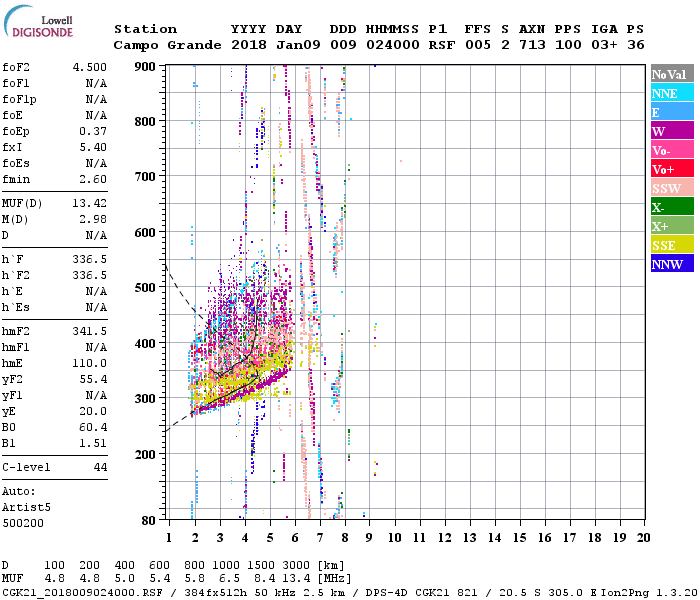Click the 20 MHz frequency axis label
Image resolution: width=700 pixels, height=600 pixels.
point(643,538)
